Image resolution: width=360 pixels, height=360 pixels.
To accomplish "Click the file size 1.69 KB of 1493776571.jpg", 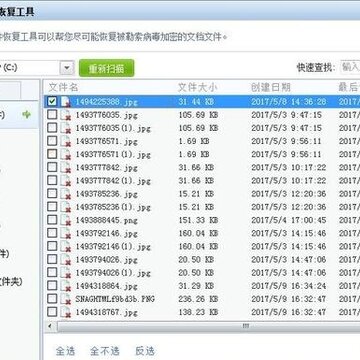I will pos(194,141).
